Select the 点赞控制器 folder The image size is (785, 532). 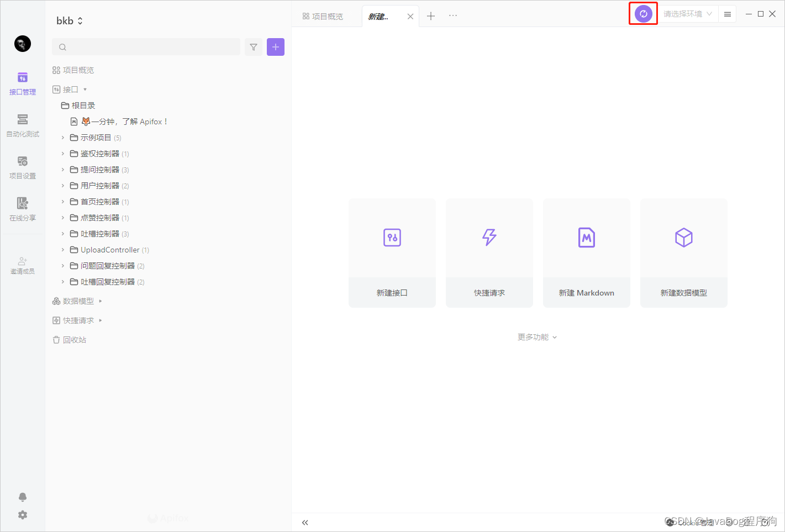click(x=100, y=218)
